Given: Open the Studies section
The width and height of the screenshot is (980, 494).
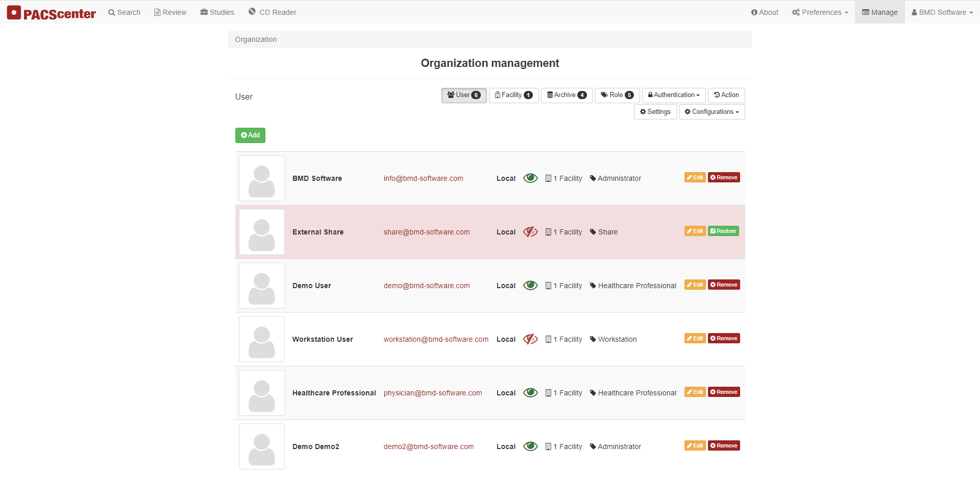Looking at the screenshot, I should pyautogui.click(x=217, y=12).
